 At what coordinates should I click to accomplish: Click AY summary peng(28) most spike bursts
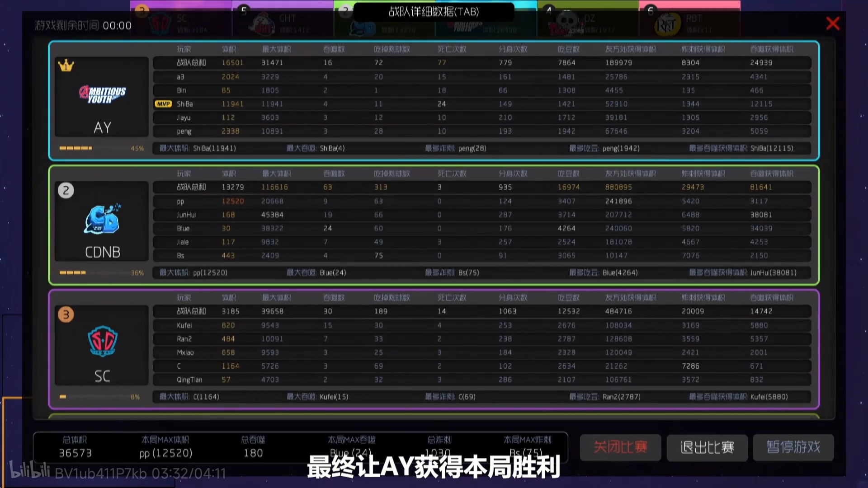pos(472,148)
